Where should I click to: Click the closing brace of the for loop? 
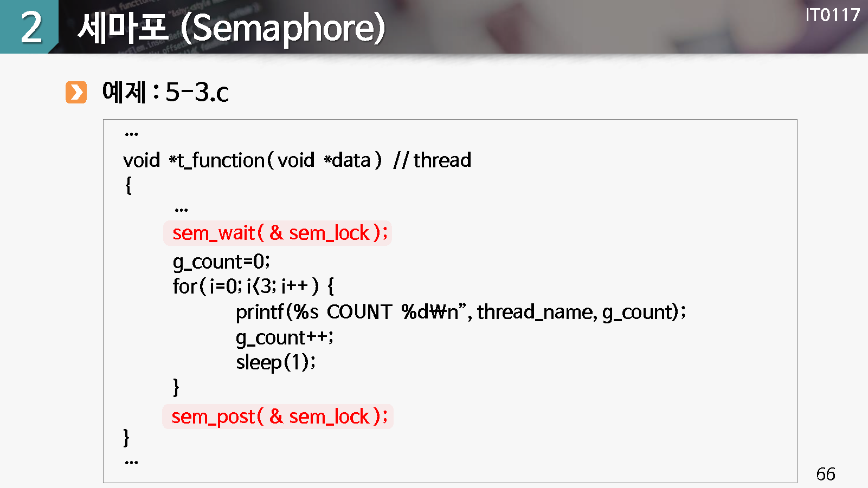coord(176,387)
